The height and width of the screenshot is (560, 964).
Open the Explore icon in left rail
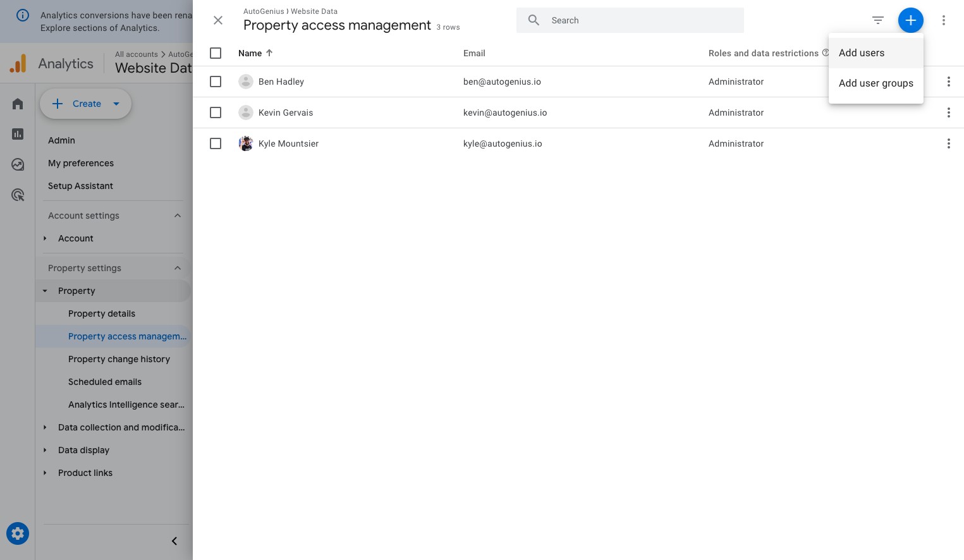point(18,164)
